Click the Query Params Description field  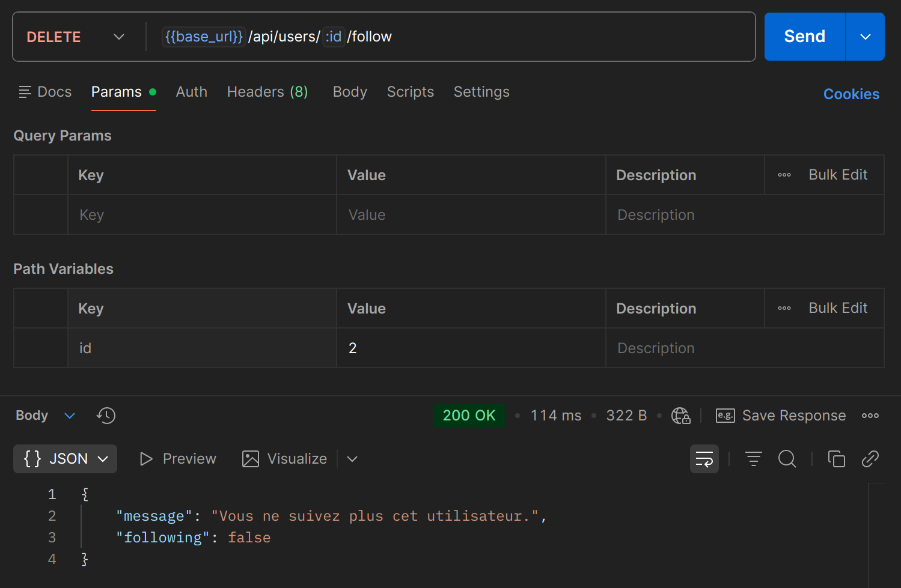(745, 214)
